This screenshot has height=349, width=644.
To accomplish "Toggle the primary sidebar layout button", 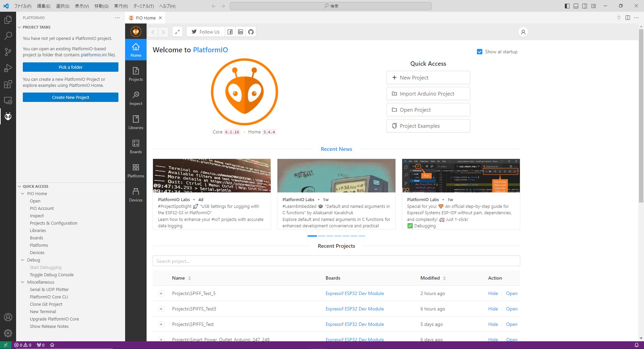I will coord(567,6).
